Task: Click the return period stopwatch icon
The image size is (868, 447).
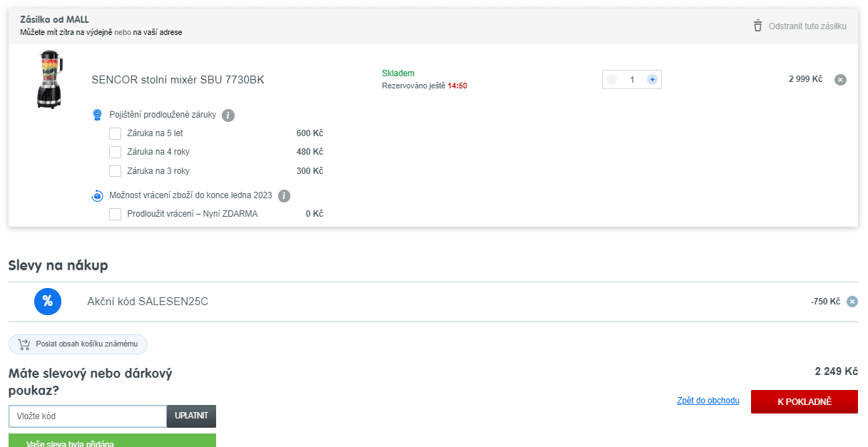Action: 98,195
